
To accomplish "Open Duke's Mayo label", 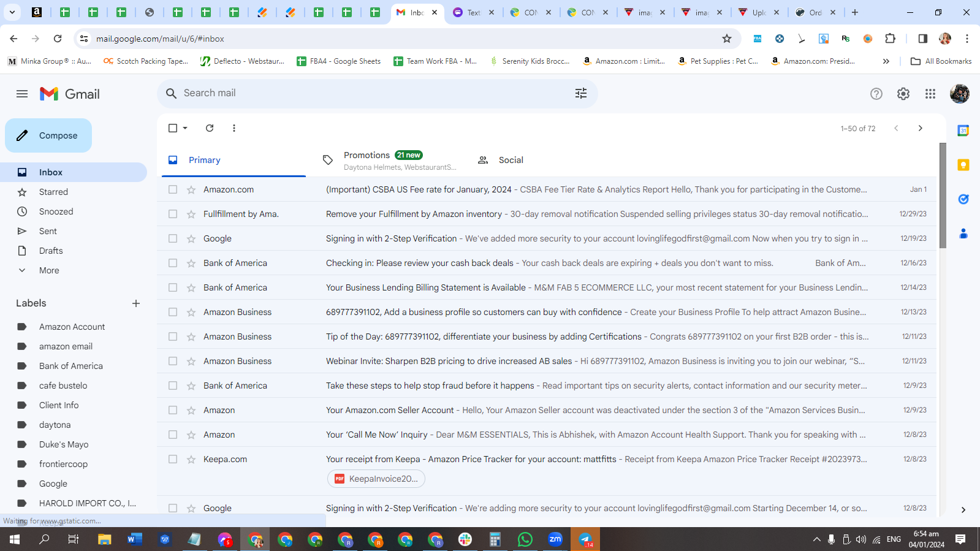I will click(64, 444).
